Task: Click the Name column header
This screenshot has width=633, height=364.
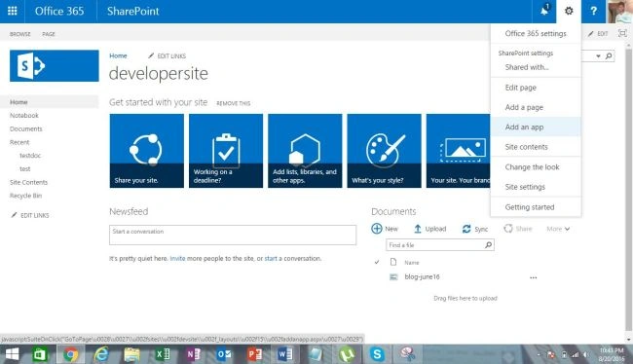Action: pyautogui.click(x=412, y=263)
